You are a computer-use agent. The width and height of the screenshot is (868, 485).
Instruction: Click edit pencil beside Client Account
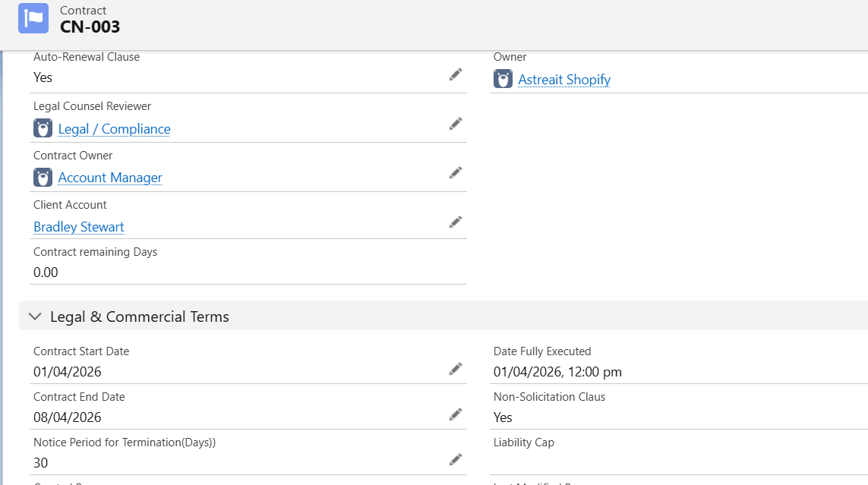click(455, 222)
